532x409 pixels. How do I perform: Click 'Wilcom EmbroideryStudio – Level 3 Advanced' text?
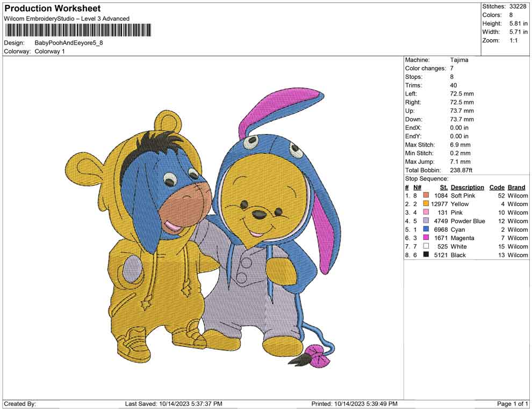click(x=67, y=19)
